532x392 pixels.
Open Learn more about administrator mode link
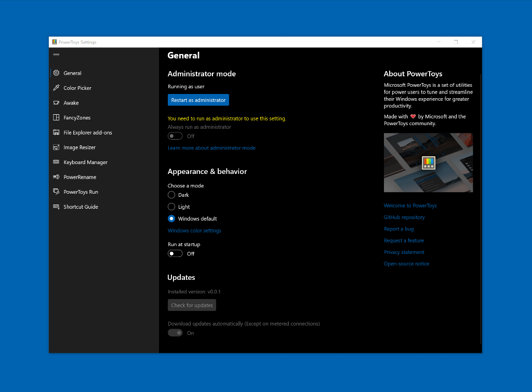[212, 148]
